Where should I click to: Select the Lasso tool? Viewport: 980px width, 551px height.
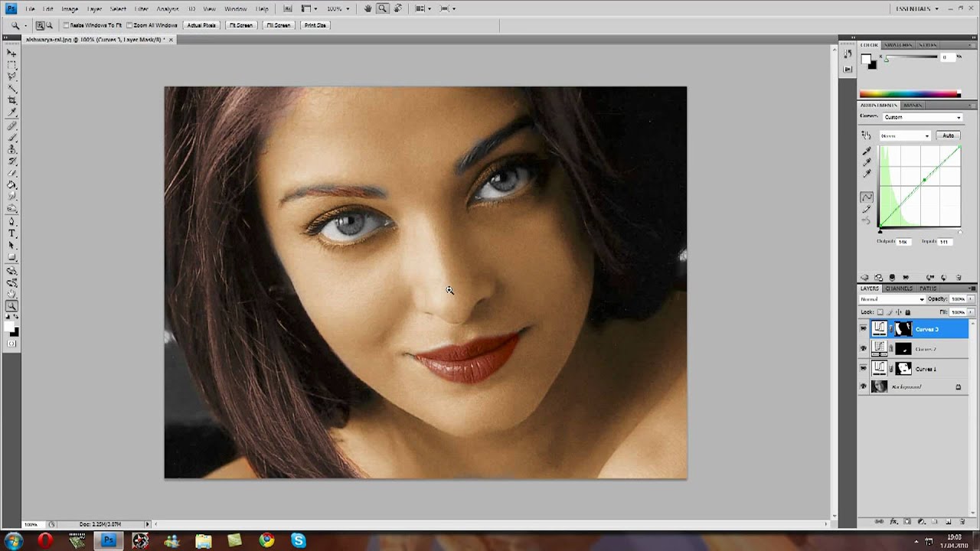11,77
